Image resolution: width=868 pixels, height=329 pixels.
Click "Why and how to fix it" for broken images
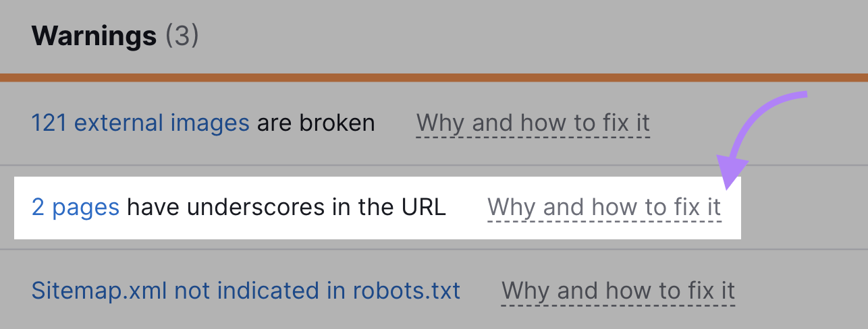coord(533,123)
